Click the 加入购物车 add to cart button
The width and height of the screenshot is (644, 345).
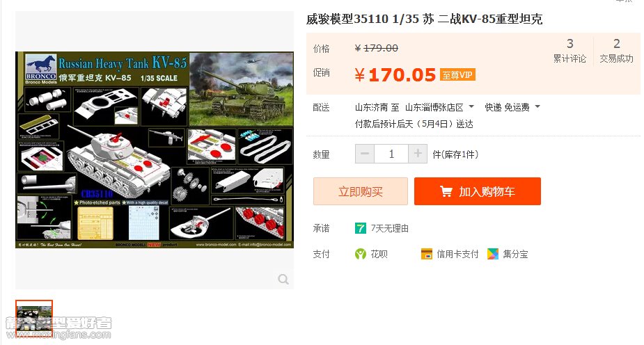tap(477, 191)
